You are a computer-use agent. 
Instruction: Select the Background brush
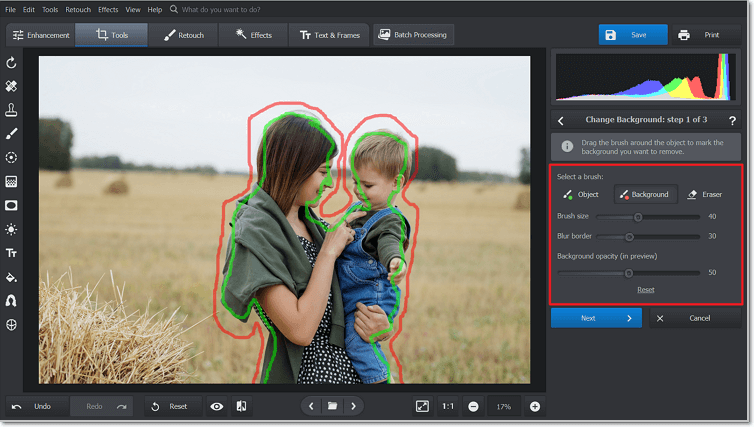coord(645,194)
